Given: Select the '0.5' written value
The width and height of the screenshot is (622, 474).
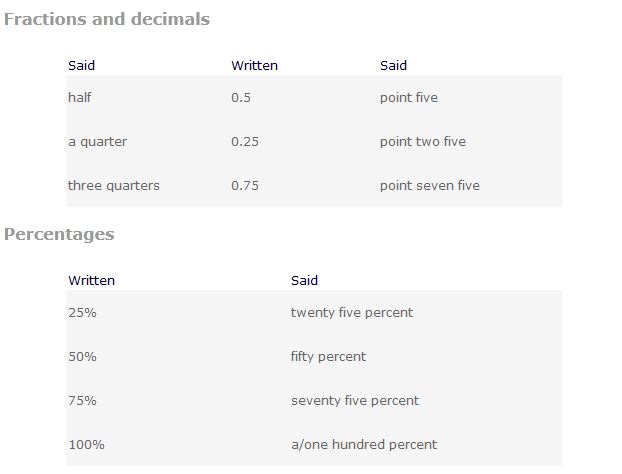Looking at the screenshot, I should pyautogui.click(x=241, y=97).
